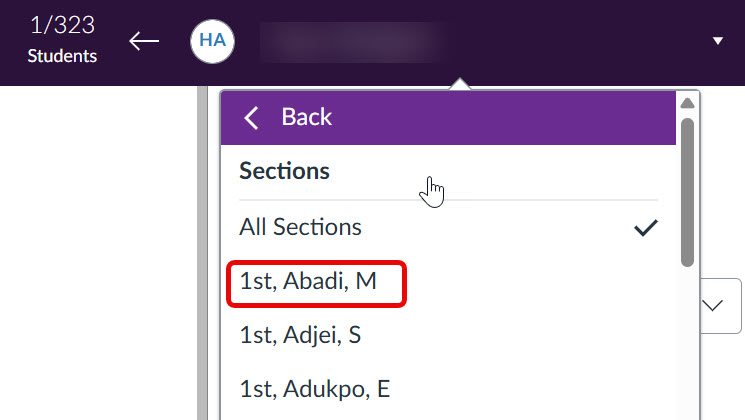Select the All Sections option
This screenshot has height=420, width=745.
coord(448,227)
